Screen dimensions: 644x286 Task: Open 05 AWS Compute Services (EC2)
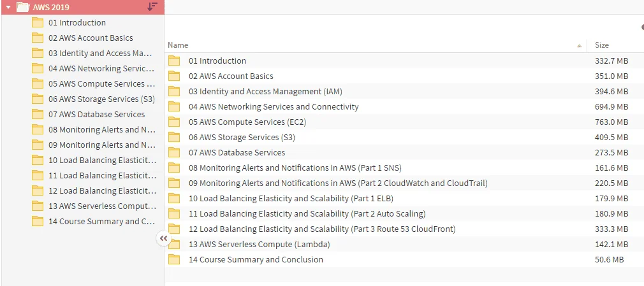click(247, 122)
